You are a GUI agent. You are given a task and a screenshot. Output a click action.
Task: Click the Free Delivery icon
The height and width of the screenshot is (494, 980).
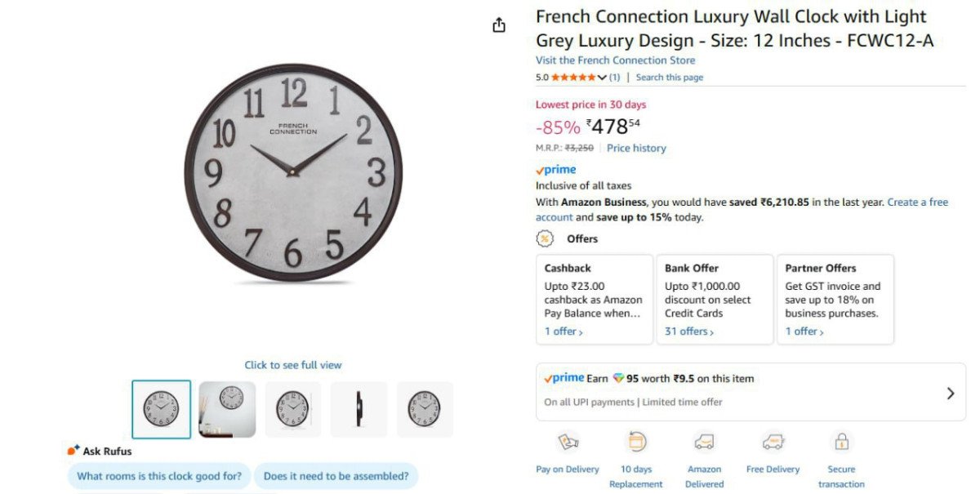coord(773,440)
